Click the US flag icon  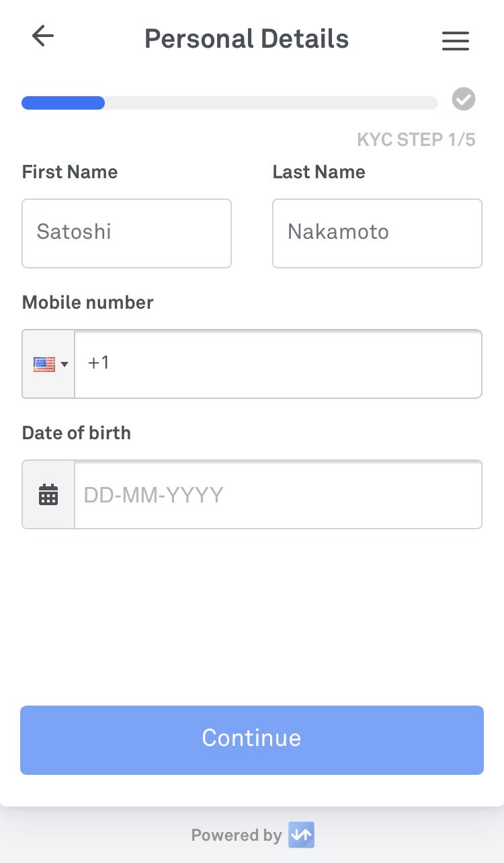pyautogui.click(x=44, y=364)
